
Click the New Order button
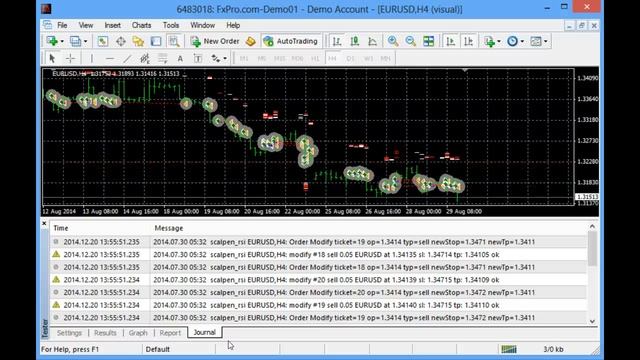215,41
